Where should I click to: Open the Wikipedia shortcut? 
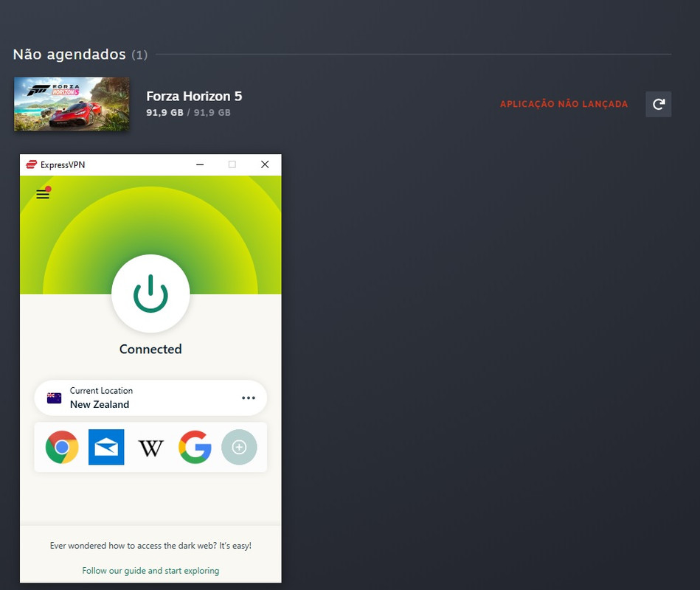click(151, 448)
